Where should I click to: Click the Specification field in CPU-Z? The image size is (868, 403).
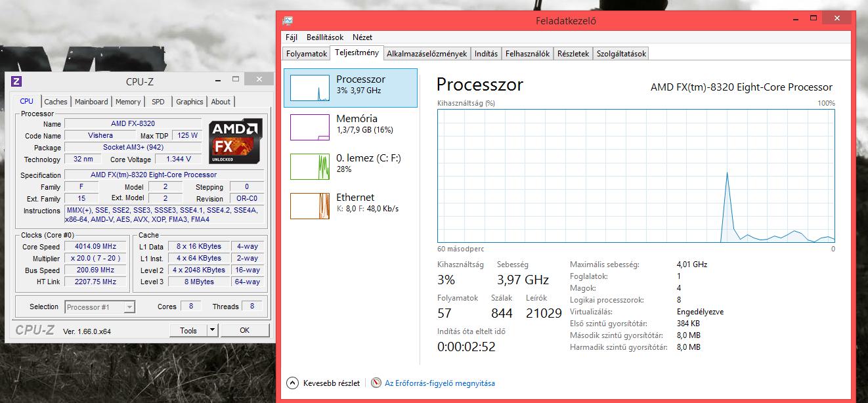coord(164,175)
